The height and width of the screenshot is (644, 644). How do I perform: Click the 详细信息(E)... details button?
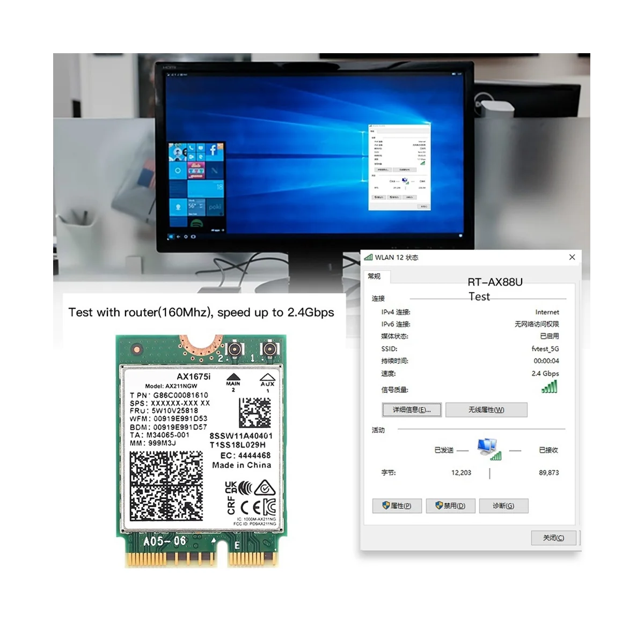point(412,410)
